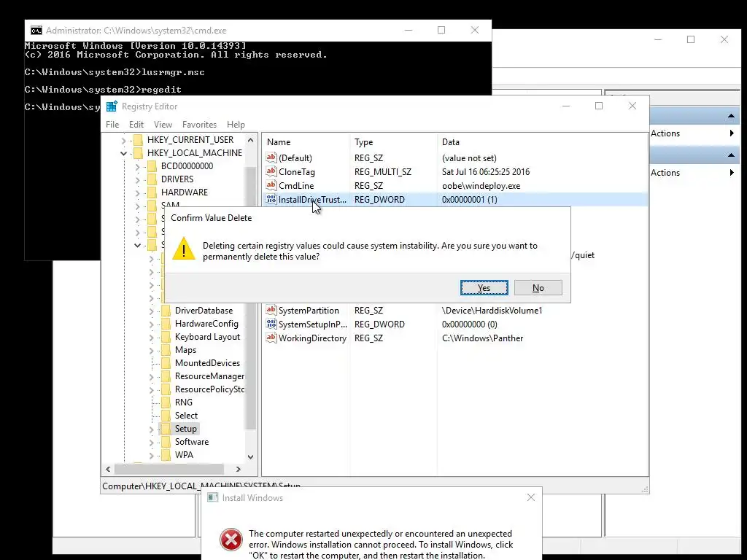Select the ResourceManager key
Screen dimensions: 747x560
pyautogui.click(x=209, y=376)
